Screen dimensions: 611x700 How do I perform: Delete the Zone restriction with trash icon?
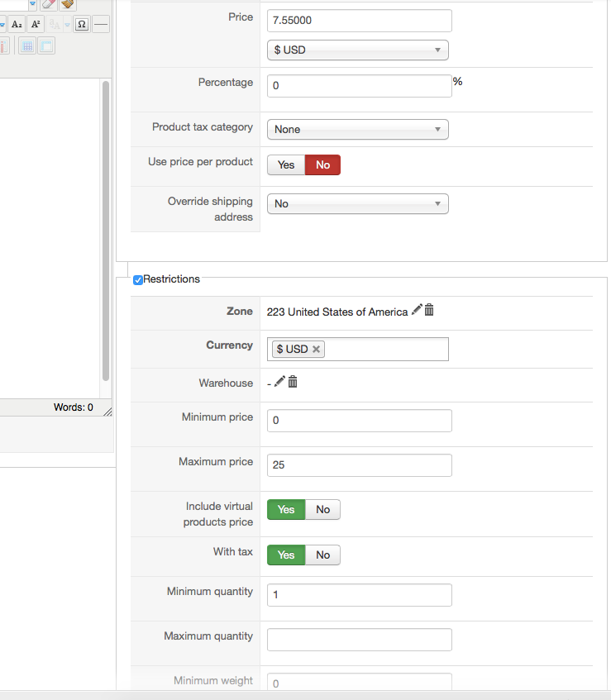click(429, 310)
